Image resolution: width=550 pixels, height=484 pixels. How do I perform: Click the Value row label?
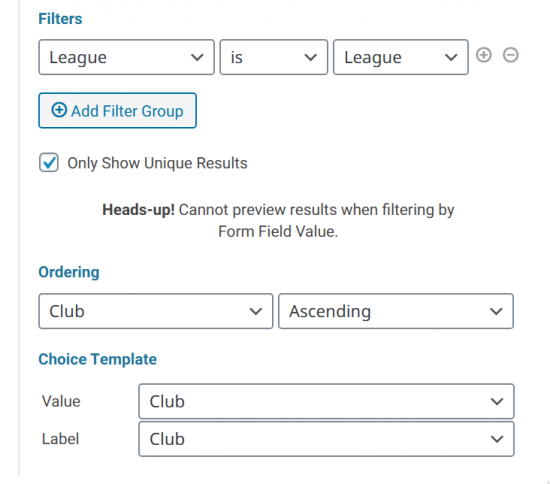[x=61, y=401]
